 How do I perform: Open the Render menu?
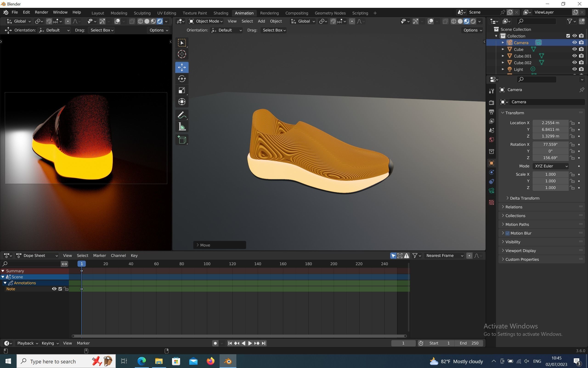pos(41,12)
